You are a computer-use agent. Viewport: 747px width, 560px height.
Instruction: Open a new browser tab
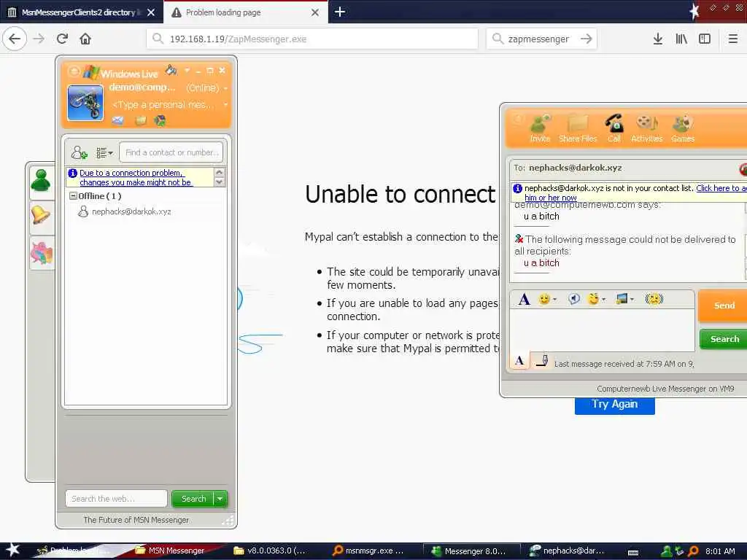pyautogui.click(x=340, y=12)
